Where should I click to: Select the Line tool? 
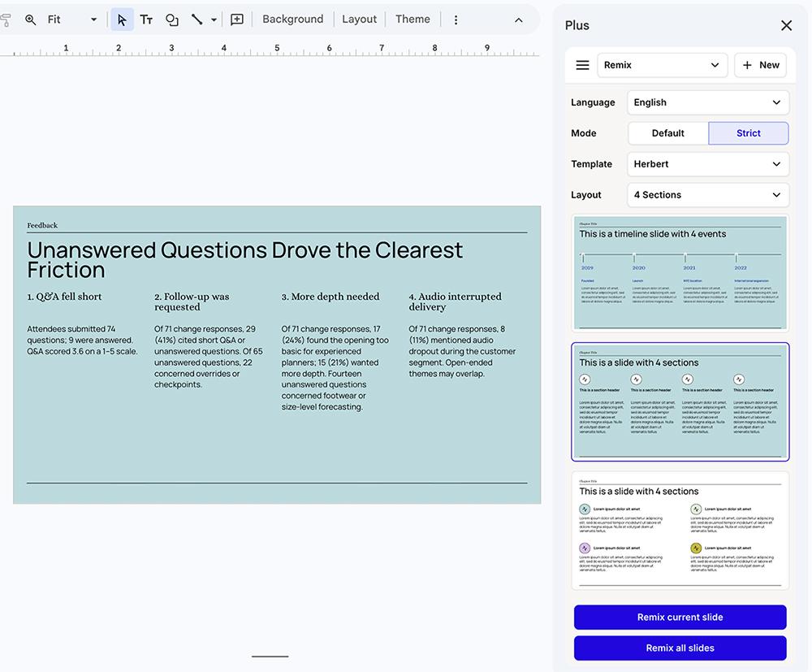(197, 20)
